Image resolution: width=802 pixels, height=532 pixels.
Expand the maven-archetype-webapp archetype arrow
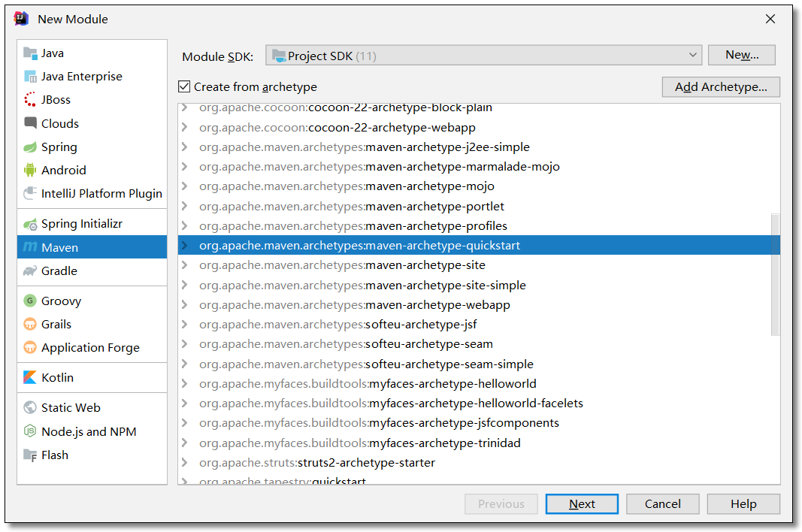pos(185,305)
